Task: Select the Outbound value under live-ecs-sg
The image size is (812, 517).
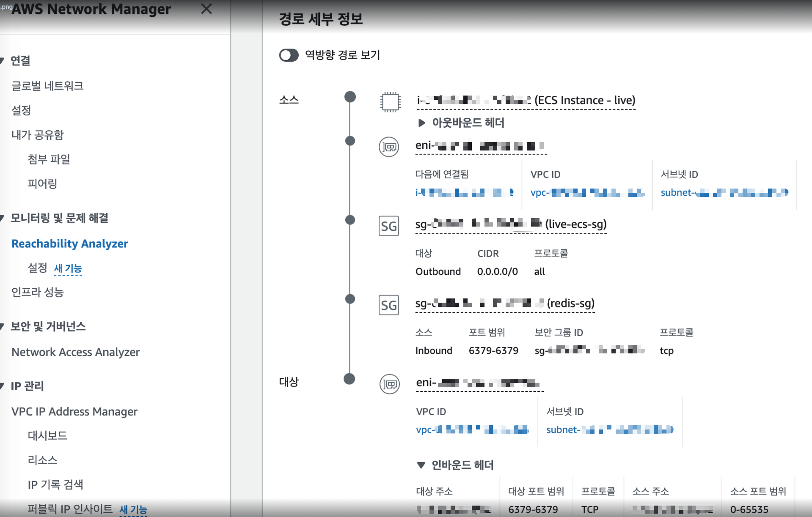Action: tap(438, 271)
